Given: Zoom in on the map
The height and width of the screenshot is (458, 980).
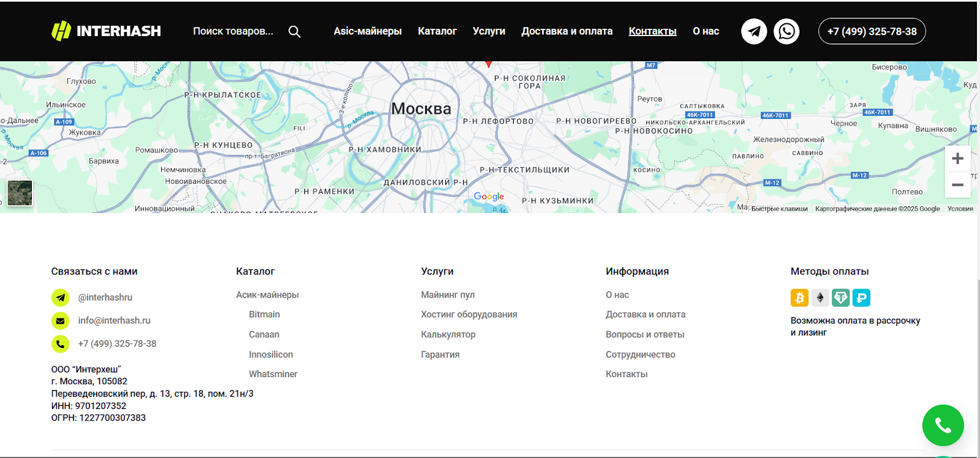Looking at the screenshot, I should point(958,159).
